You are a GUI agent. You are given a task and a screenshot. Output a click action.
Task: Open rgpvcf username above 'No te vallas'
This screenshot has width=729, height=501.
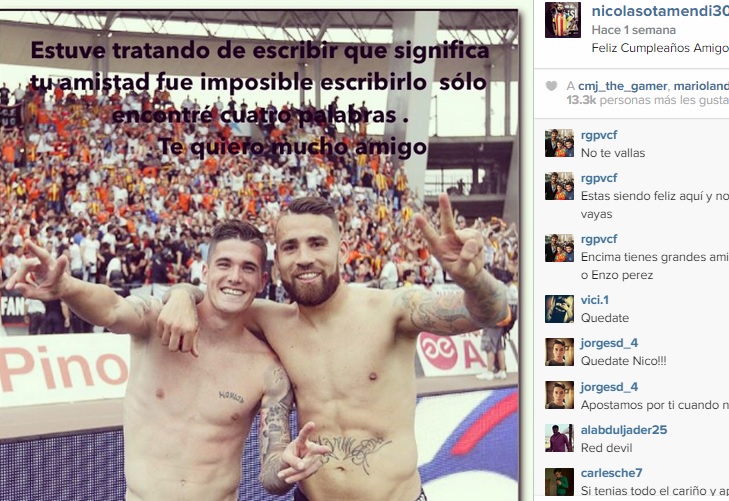point(599,135)
